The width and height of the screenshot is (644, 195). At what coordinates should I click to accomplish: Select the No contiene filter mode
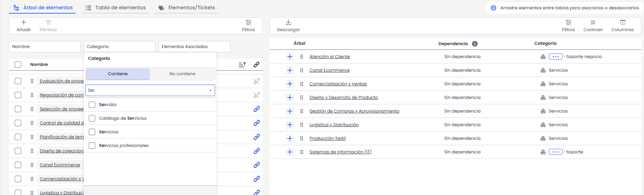182,74
